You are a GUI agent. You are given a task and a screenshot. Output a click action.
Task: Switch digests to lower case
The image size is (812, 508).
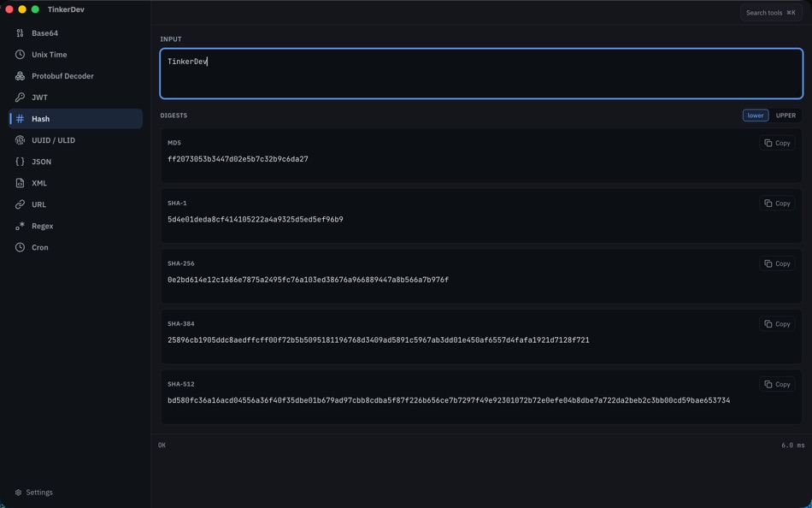point(755,115)
